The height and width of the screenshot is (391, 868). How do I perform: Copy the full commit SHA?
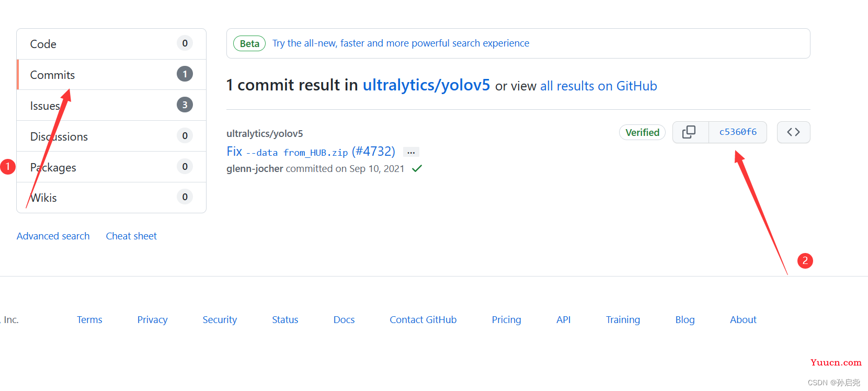coord(690,132)
